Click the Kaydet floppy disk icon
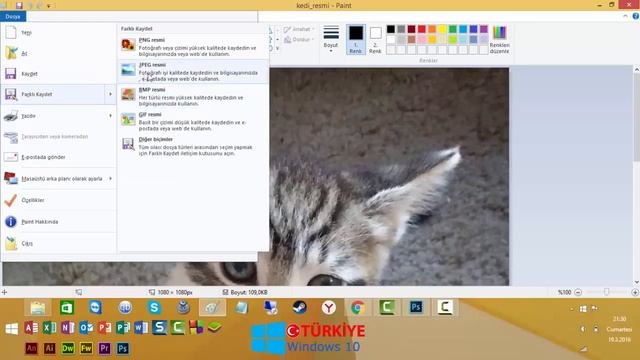Viewport: 640px width, 360px height. tap(11, 73)
